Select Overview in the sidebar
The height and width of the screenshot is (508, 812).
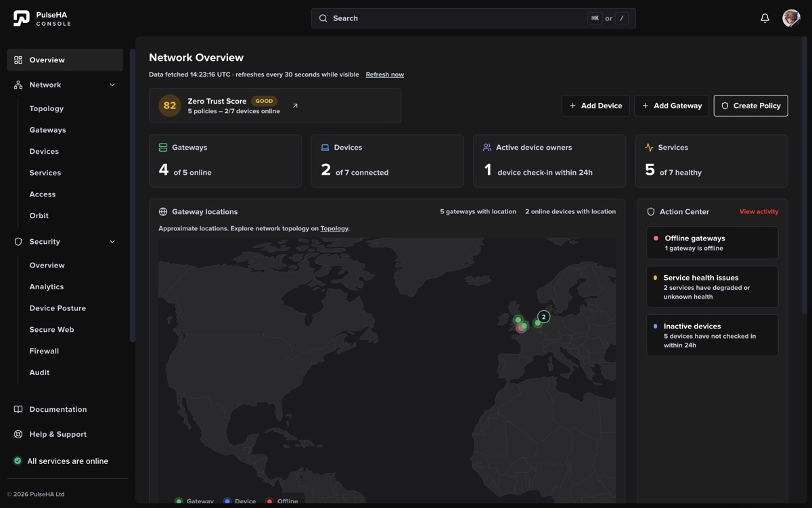pyautogui.click(x=65, y=60)
